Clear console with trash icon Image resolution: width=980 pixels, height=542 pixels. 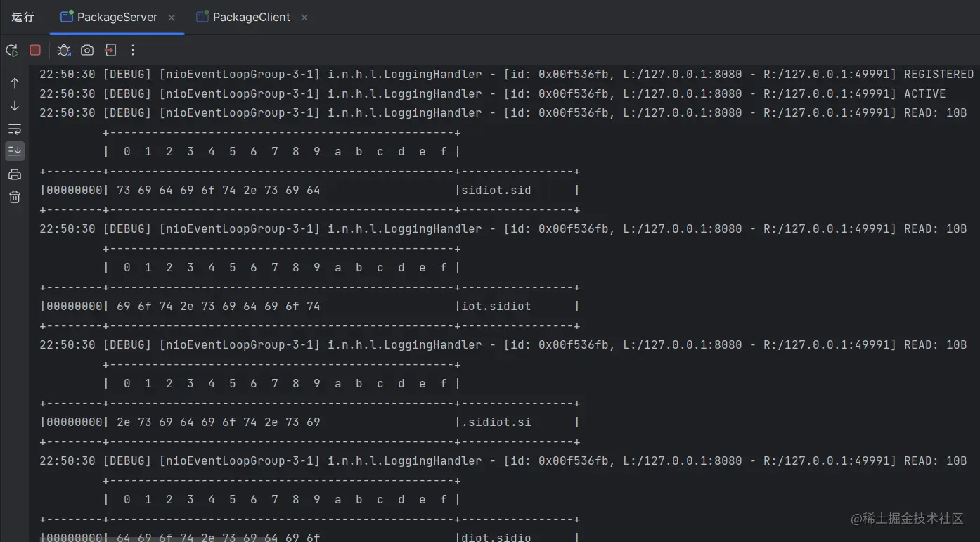(15, 197)
